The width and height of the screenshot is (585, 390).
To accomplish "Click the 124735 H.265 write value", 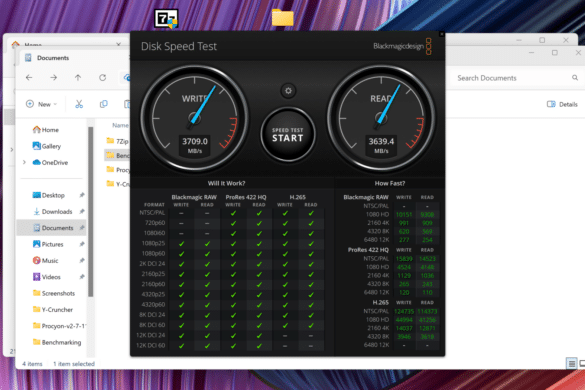I will [404, 311].
